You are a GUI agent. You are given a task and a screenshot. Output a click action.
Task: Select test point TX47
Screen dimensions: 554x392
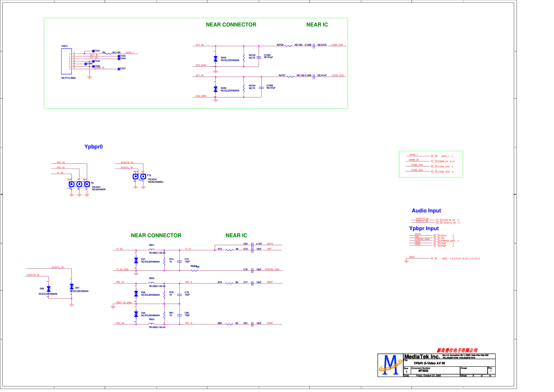tap(119, 69)
